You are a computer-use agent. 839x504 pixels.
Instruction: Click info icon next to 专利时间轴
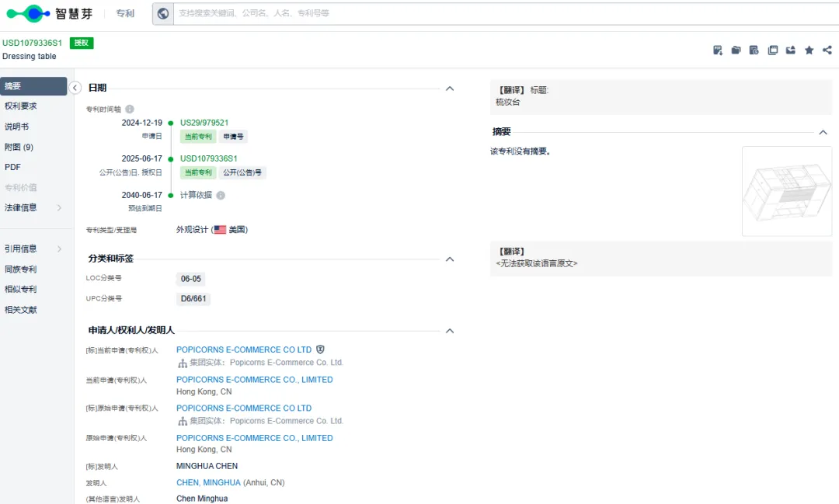130,109
